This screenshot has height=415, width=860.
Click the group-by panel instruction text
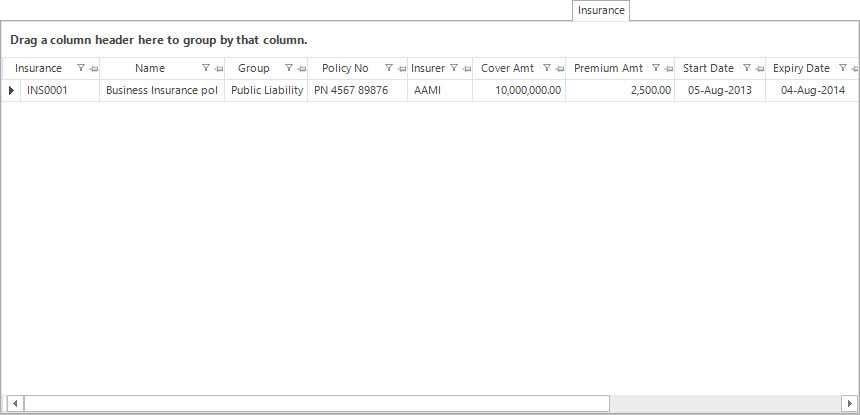click(x=159, y=40)
